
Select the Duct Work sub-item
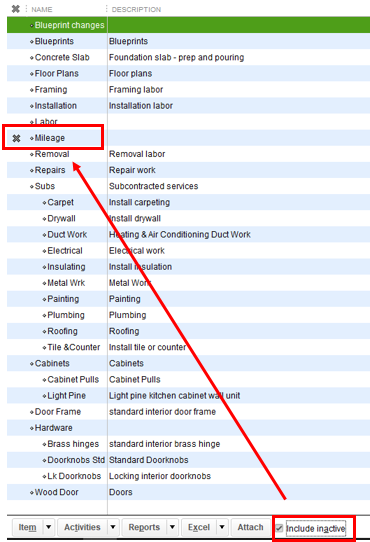[x=67, y=235]
